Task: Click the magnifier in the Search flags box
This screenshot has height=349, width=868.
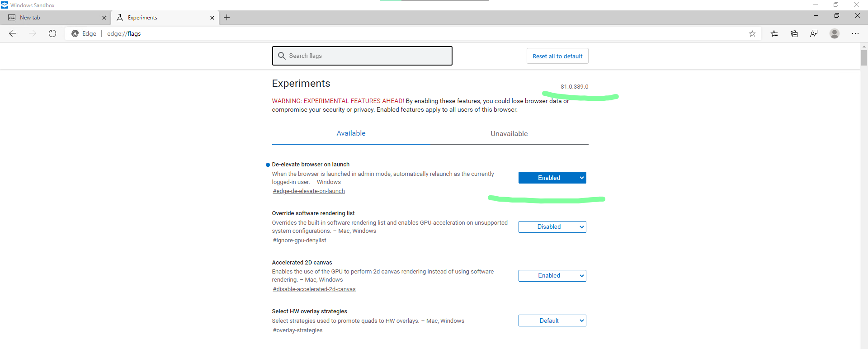Action: click(x=283, y=56)
